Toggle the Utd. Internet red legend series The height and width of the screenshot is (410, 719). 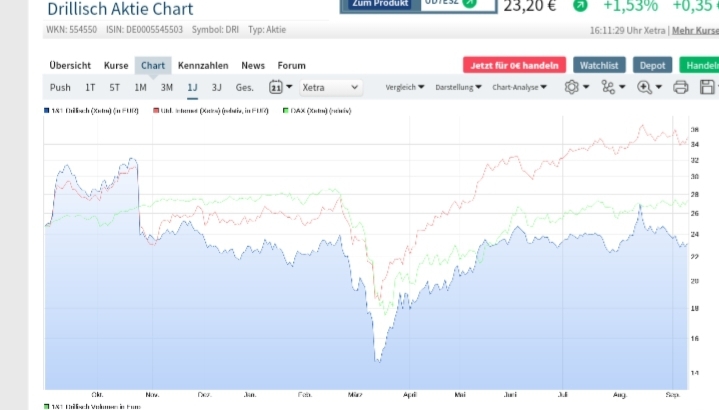tap(214, 111)
